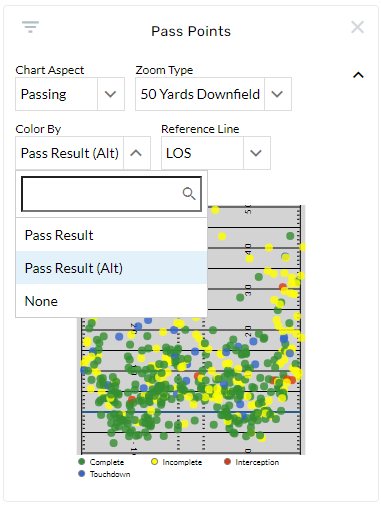Select Pass Result (Alt) option
381x506 pixels.
click(111, 268)
